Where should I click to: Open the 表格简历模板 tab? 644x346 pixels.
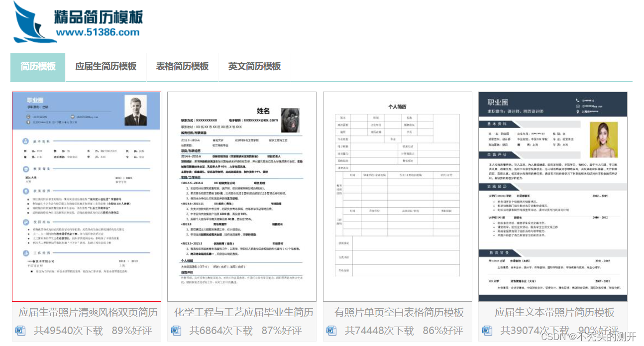click(182, 66)
